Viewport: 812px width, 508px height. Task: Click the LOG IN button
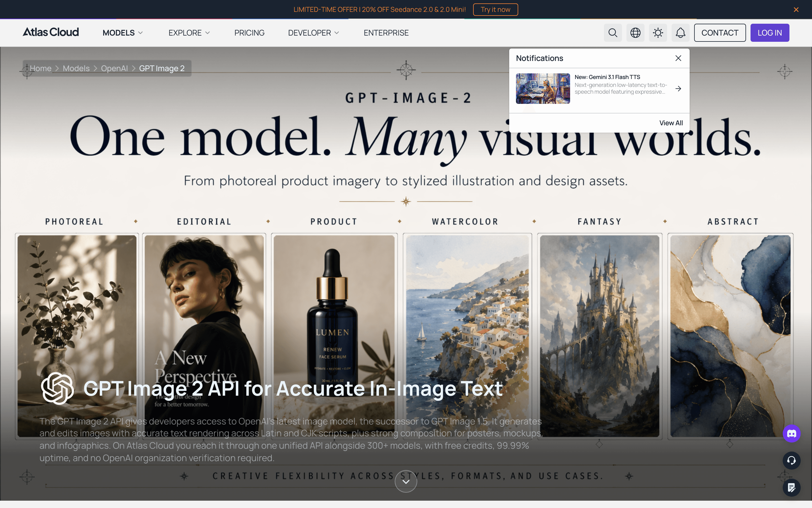point(770,32)
